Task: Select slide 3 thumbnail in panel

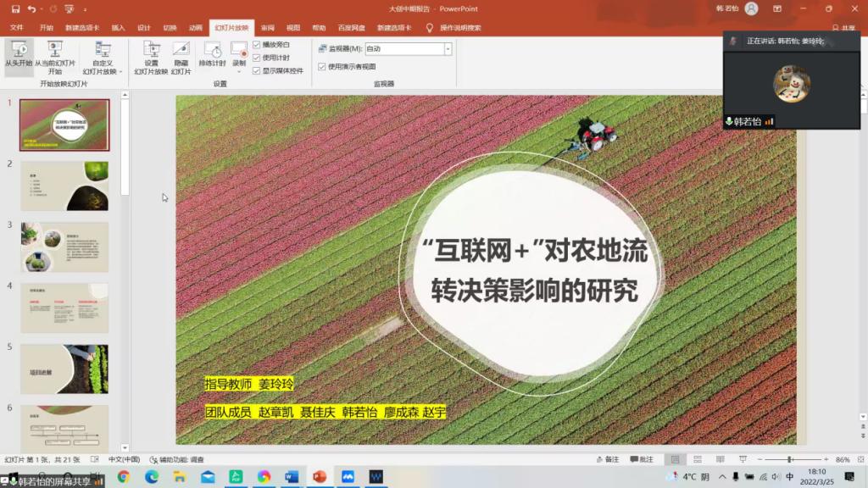Action: coord(64,247)
